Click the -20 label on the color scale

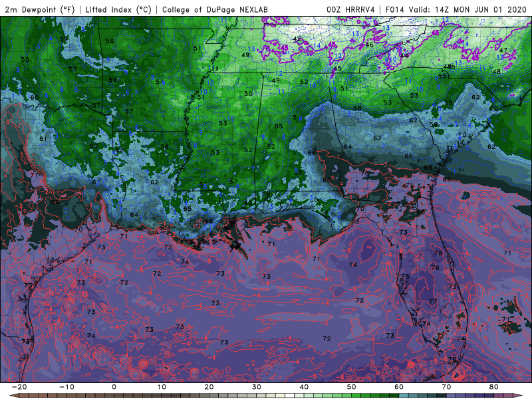pos(19,387)
